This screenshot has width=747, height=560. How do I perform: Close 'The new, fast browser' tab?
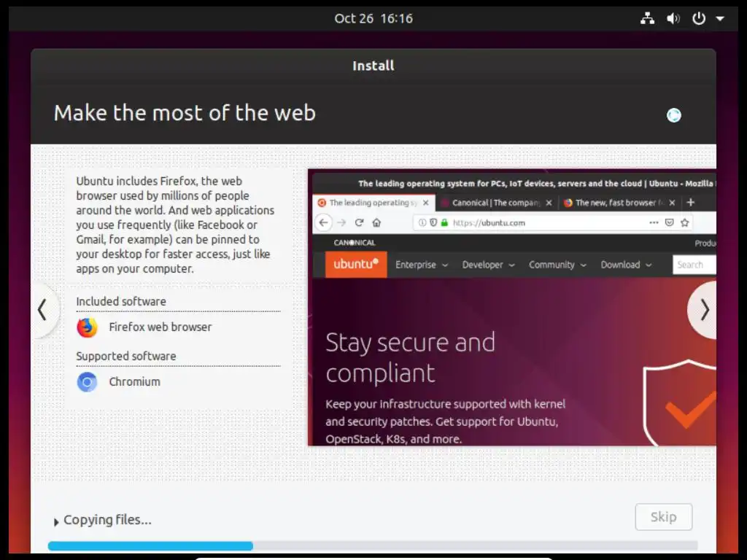tap(672, 203)
